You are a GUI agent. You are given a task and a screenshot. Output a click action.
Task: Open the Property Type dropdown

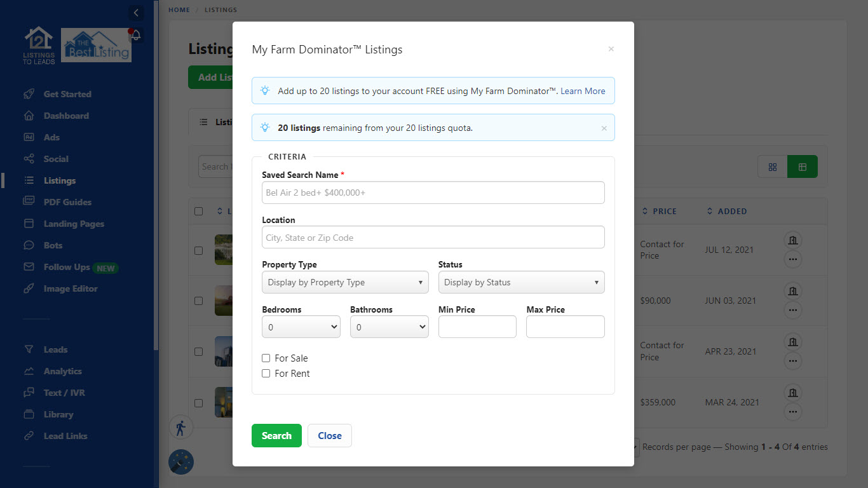[x=345, y=283]
